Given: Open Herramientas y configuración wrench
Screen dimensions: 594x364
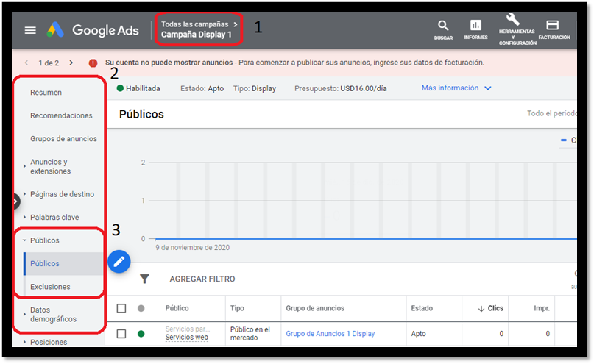Looking at the screenshot, I should 517,29.
